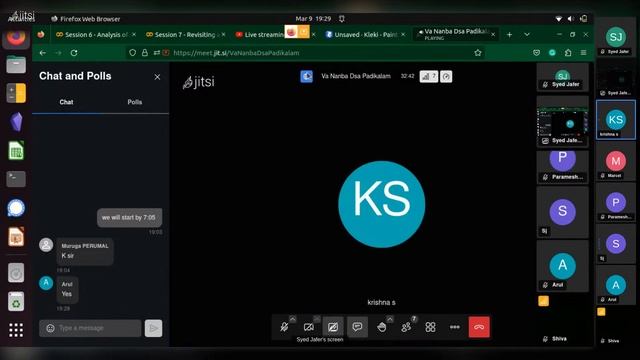The width and height of the screenshot is (640, 360).
Task: Open more actions ellipsis menu
Action: (455, 327)
